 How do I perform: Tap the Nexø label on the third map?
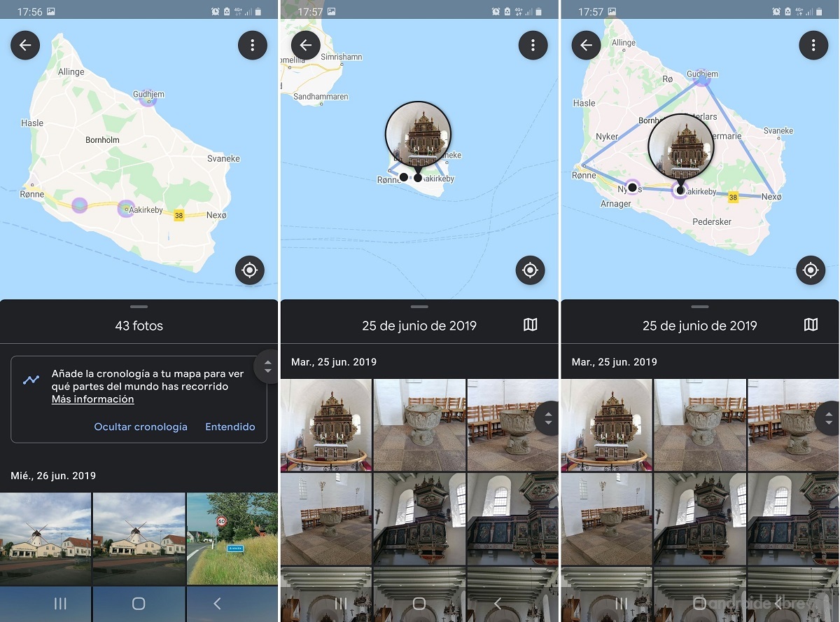[771, 197]
